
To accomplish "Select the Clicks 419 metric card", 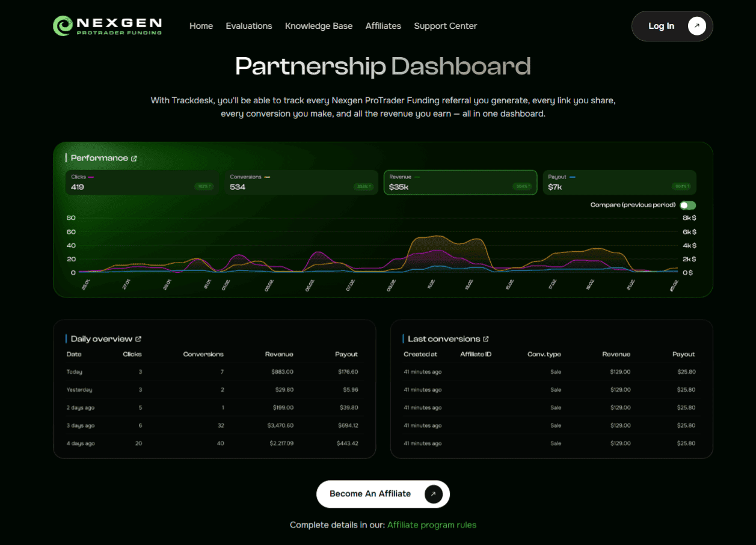I will 142,182.
